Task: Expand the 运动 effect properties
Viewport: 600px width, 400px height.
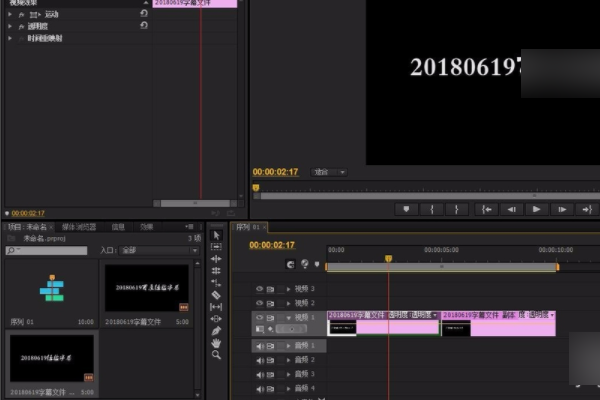Action: [10, 14]
